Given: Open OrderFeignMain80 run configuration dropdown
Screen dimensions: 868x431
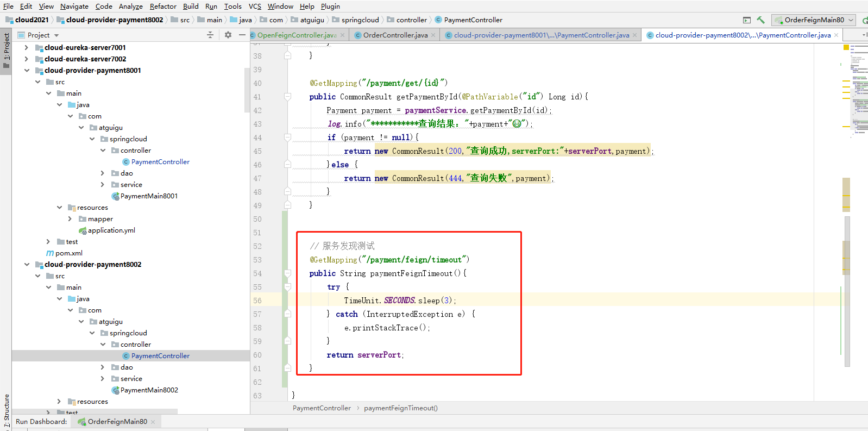Looking at the screenshot, I should pyautogui.click(x=814, y=20).
